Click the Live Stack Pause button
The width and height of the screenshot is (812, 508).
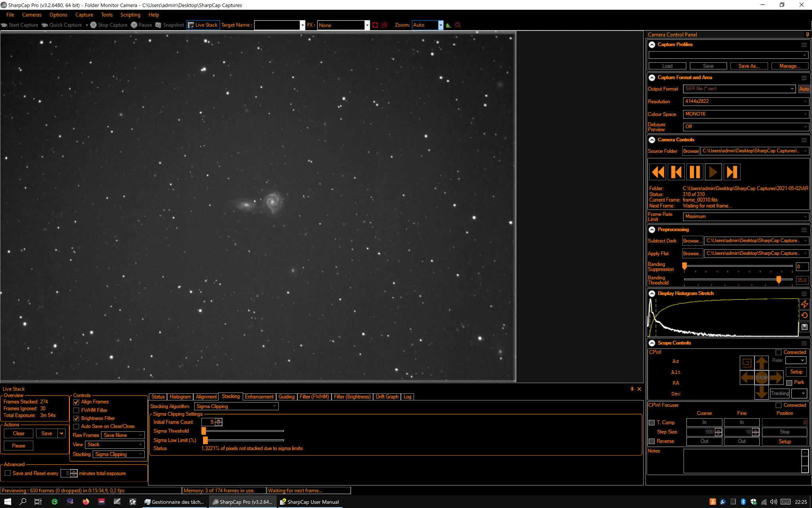19,446
